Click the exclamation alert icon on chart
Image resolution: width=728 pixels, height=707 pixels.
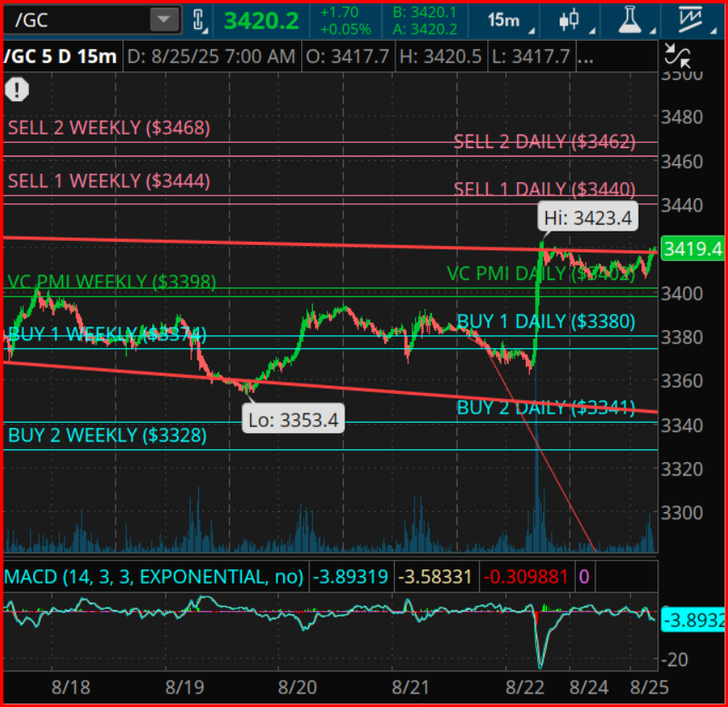click(x=17, y=89)
